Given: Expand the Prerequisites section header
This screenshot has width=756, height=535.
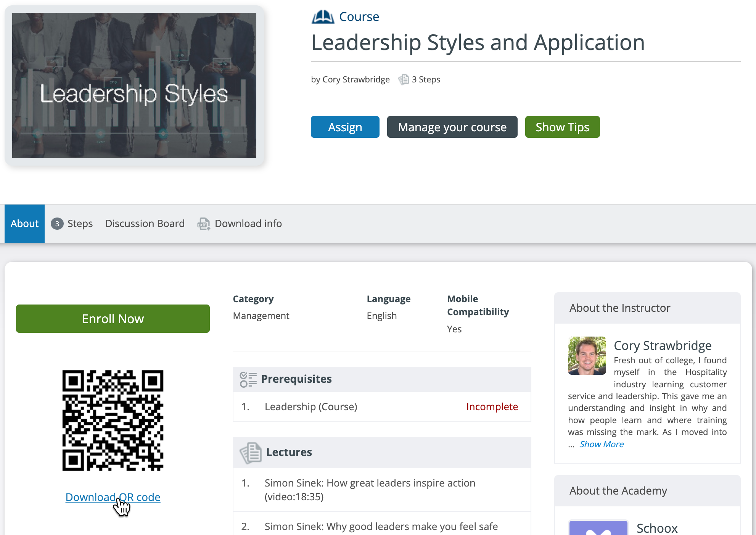Looking at the screenshot, I should [x=296, y=379].
